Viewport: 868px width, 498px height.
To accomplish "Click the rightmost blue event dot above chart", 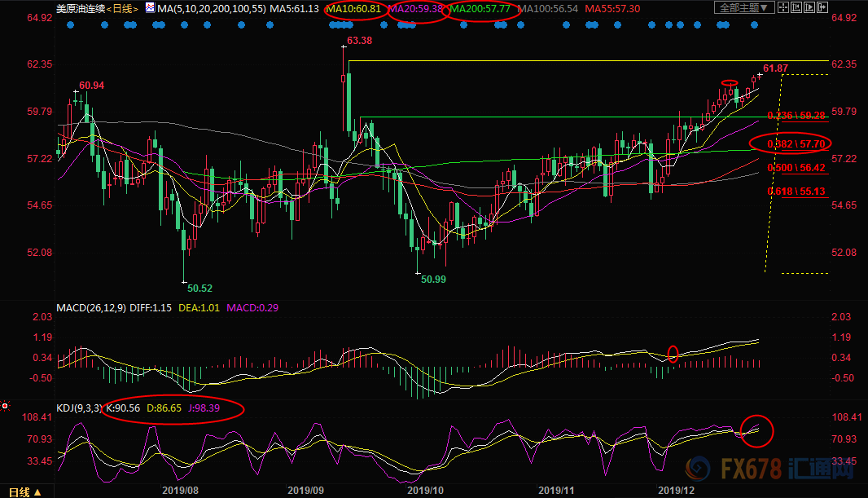I will 754,25.
